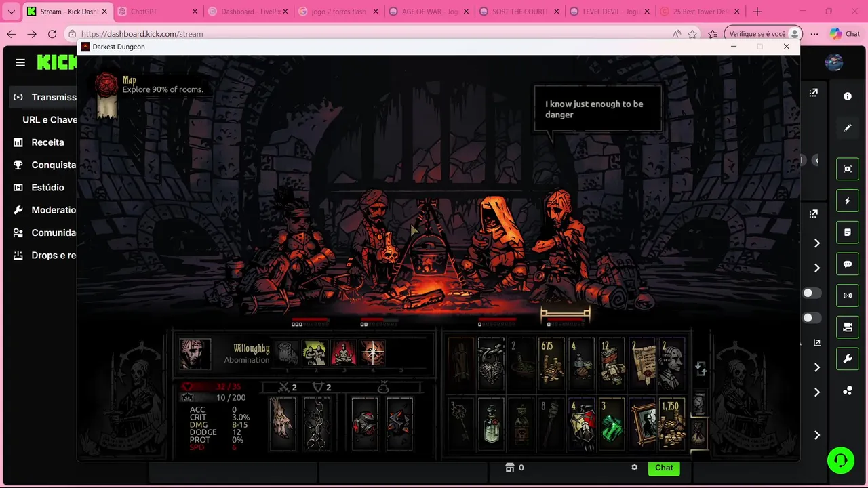868x488 pixels.
Task: Click the pencil edit icon in Kick sidebar
Action: (x=847, y=127)
